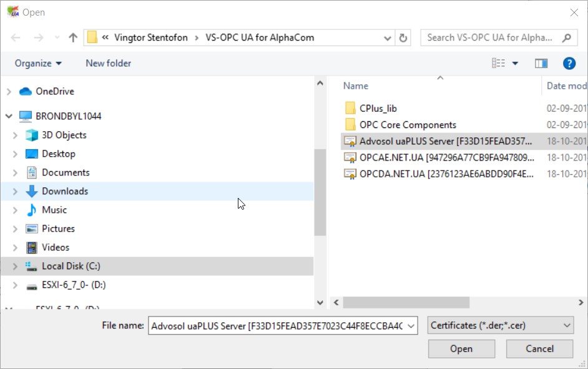The height and width of the screenshot is (369, 588).
Task: Click New folder in the toolbar
Action: tap(108, 63)
